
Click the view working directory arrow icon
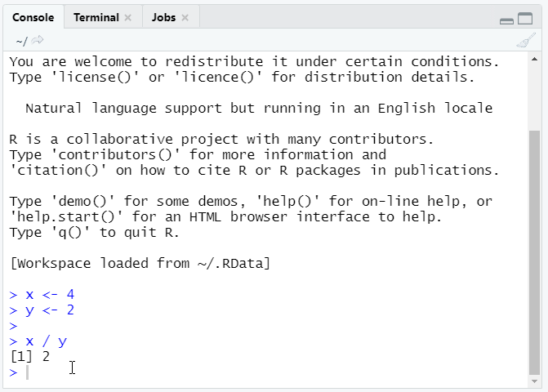click(x=38, y=41)
